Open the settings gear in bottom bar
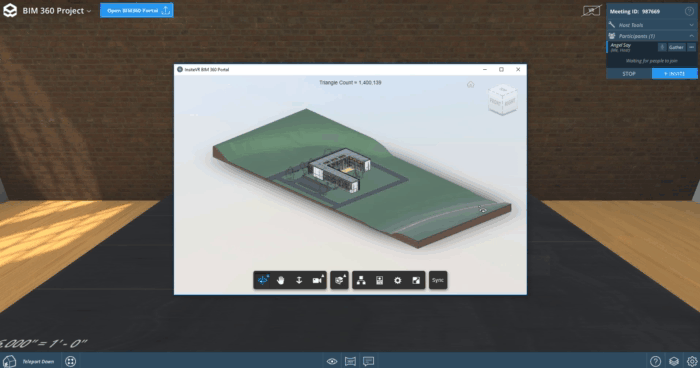Viewport: 700px width, 368px height. tap(692, 361)
